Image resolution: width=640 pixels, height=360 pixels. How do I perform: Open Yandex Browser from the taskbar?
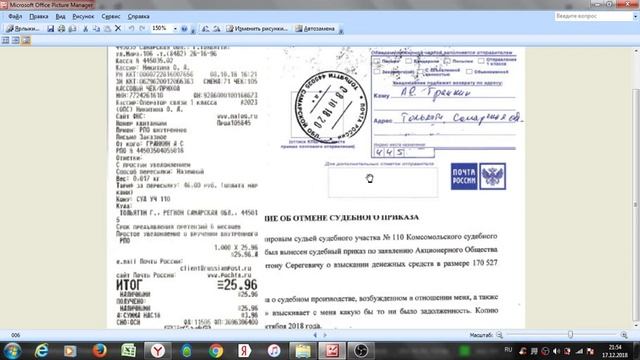(158, 351)
